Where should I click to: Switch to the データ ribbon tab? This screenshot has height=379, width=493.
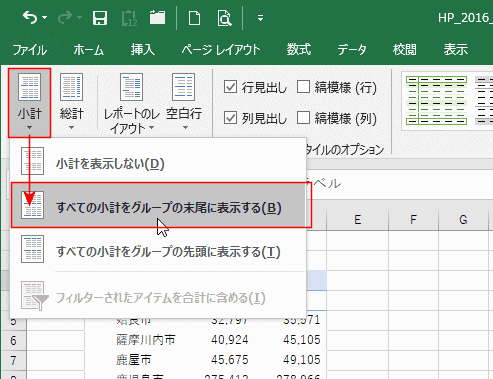click(x=352, y=50)
